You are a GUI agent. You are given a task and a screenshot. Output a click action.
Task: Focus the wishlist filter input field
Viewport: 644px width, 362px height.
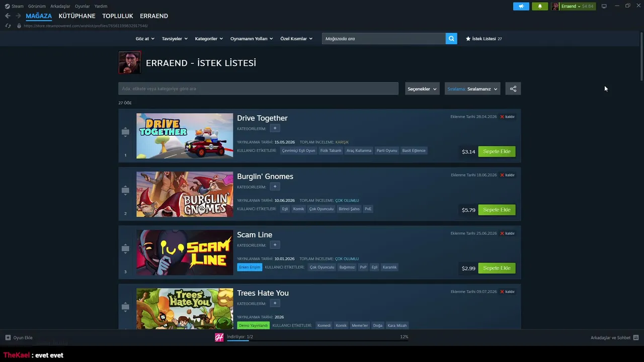coord(258,88)
